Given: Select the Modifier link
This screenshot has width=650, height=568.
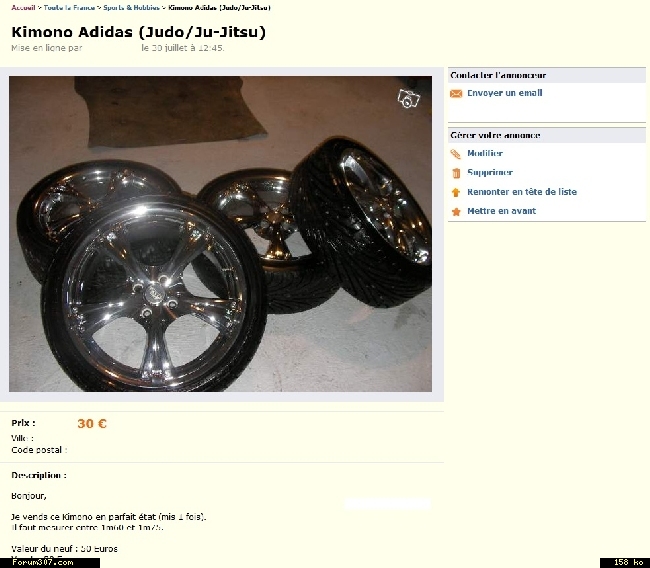Looking at the screenshot, I should [485, 153].
